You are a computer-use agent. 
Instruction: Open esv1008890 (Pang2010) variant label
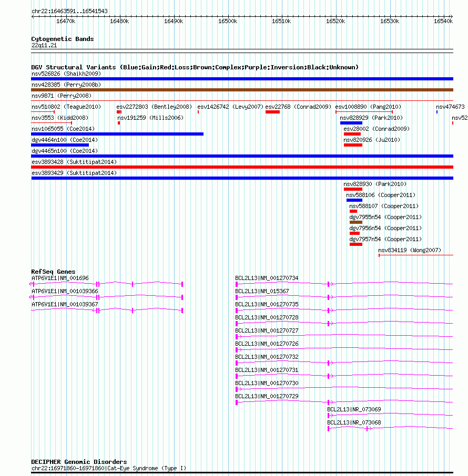pos(368,107)
